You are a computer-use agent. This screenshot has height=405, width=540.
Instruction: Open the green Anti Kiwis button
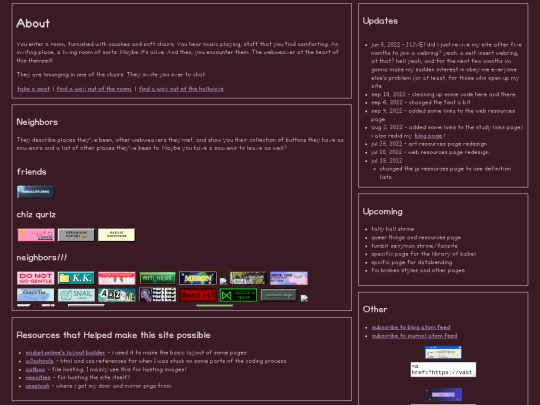coord(157,278)
